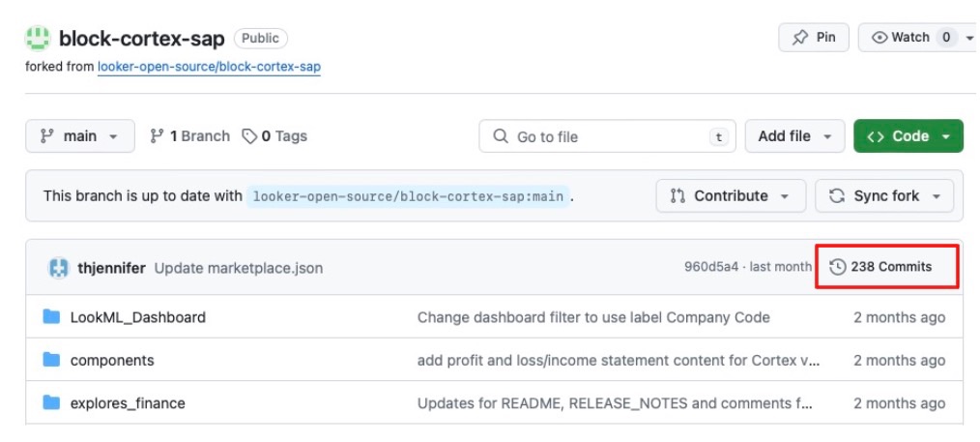Click 2 months ago in components row

coord(900,361)
